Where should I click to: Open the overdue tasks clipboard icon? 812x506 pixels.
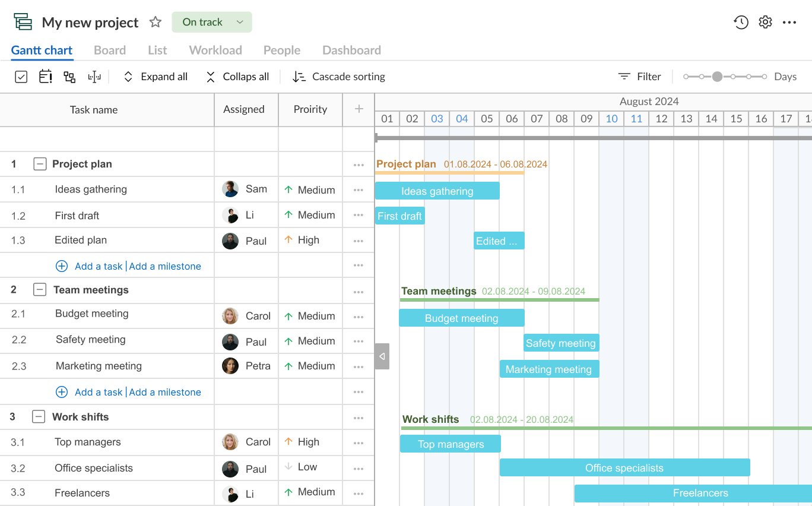(x=45, y=76)
